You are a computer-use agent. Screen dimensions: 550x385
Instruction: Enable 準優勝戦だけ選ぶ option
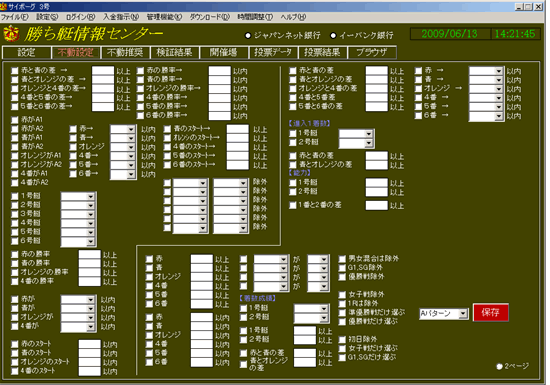342,312
